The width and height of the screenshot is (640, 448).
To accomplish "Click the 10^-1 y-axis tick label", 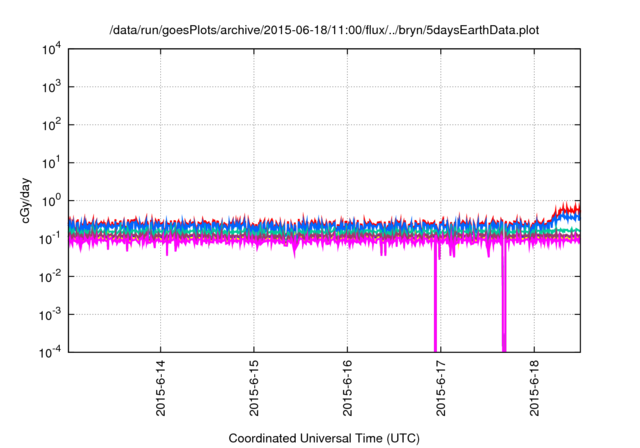I will pos(50,238).
